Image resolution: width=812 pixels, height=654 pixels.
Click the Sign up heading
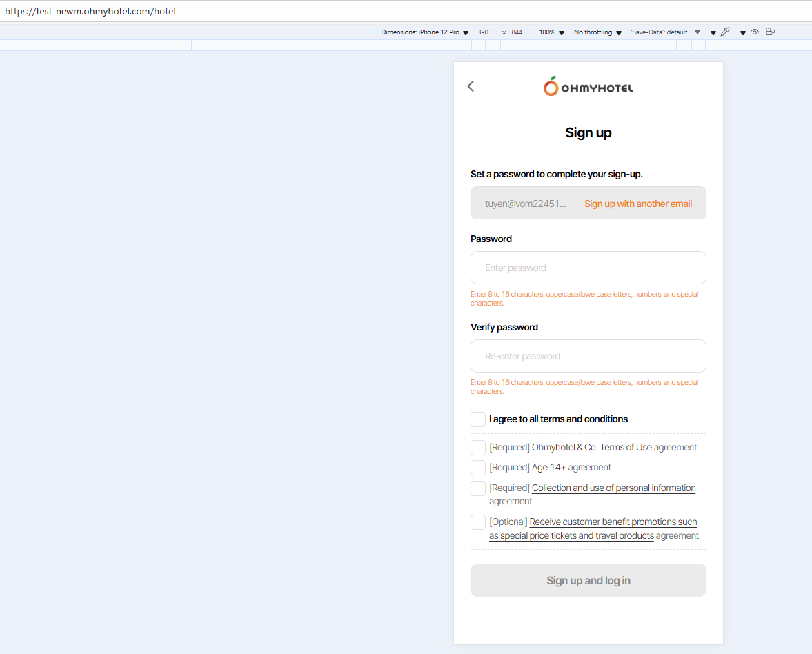click(x=588, y=133)
